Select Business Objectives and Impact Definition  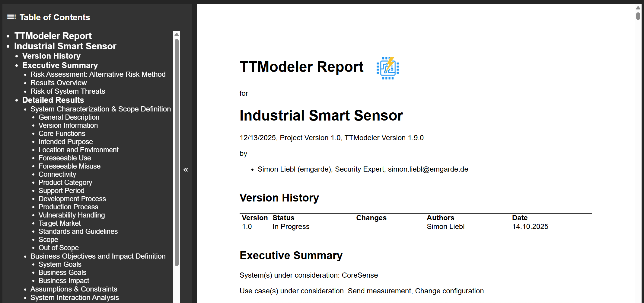click(x=98, y=256)
